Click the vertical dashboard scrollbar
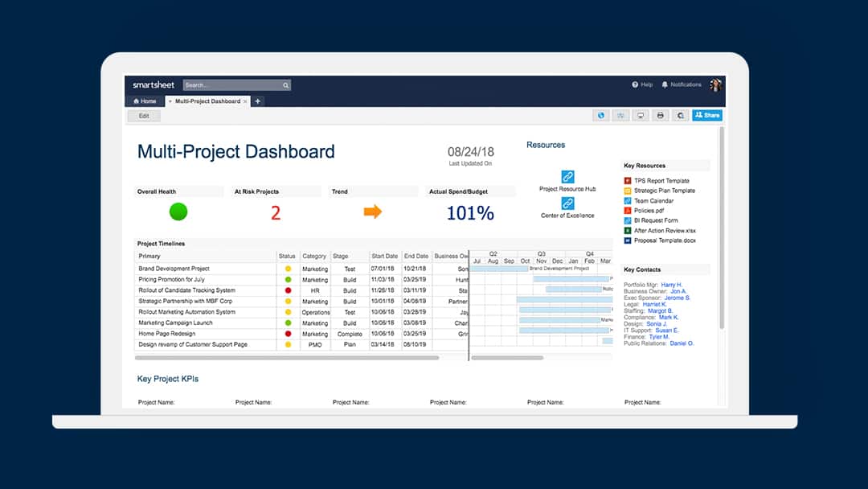868x489 pixels. click(721, 228)
